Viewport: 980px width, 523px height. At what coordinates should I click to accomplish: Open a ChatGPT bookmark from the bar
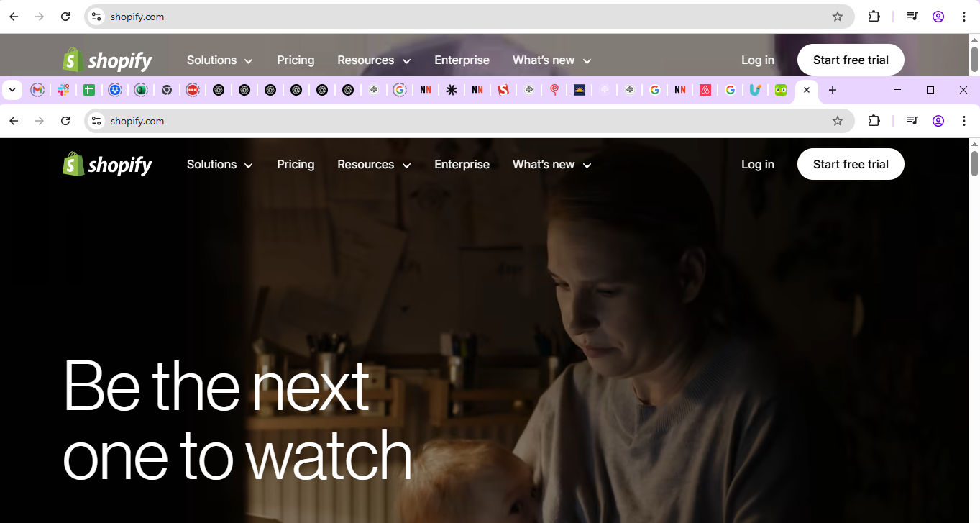(219, 90)
